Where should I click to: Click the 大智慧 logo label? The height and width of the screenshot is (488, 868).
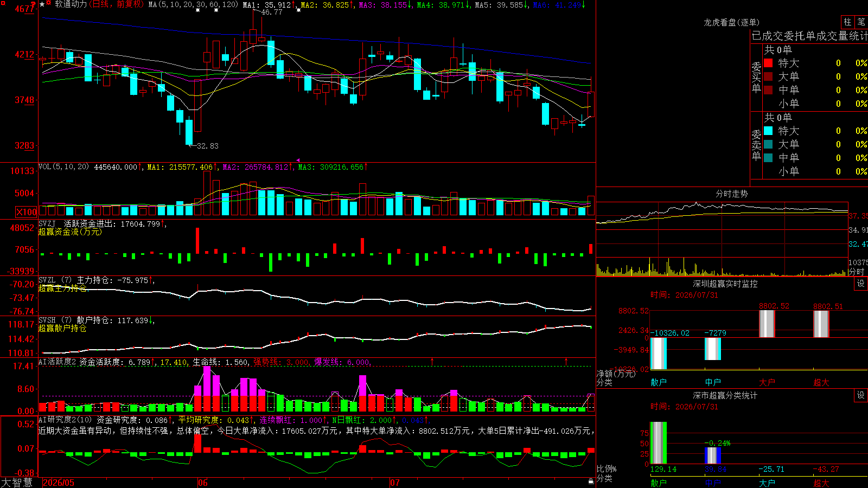point(17,483)
